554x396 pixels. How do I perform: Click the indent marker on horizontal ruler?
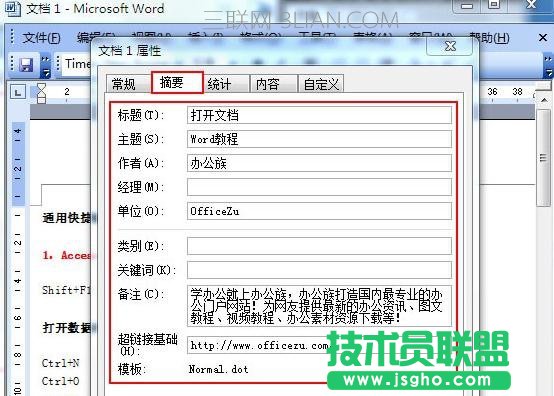click(41, 93)
